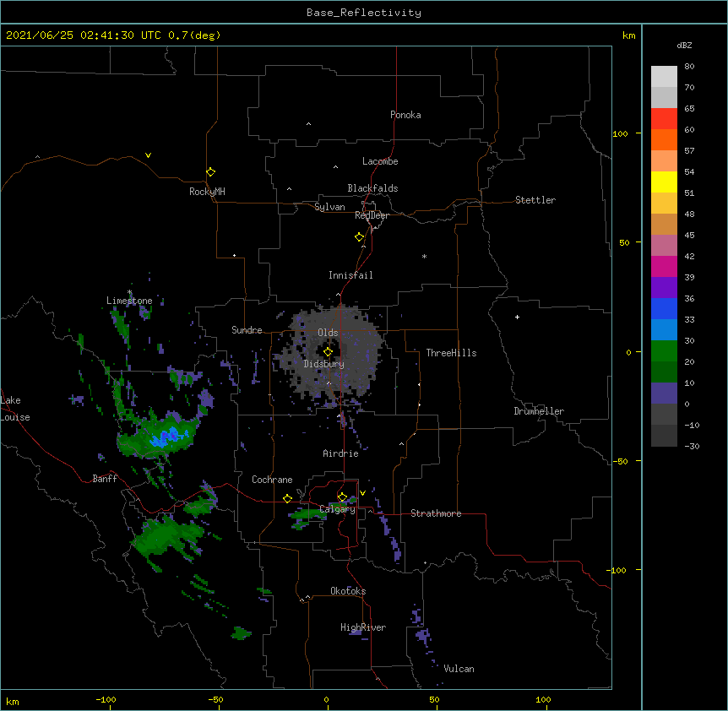Click the light gray 80 dBZ legend color
This screenshot has height=711, width=728.
[664, 77]
